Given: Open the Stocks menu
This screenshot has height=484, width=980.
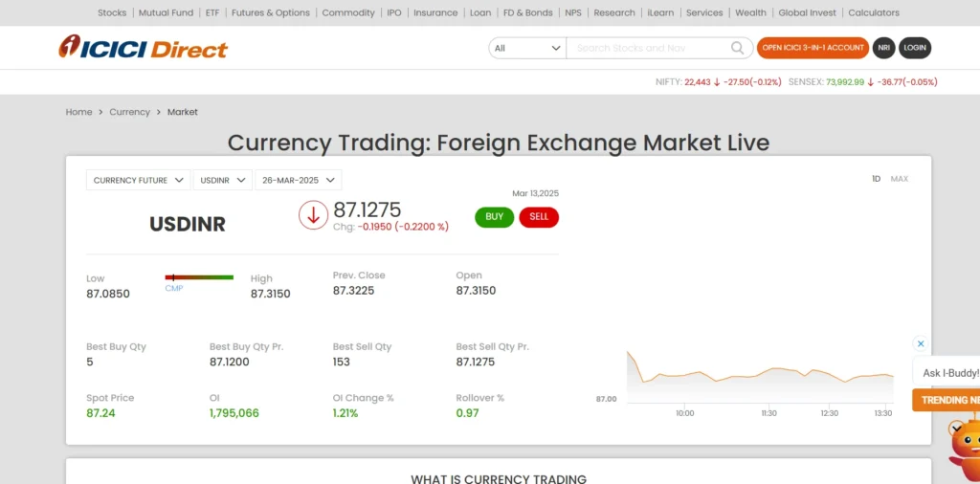Looking at the screenshot, I should pos(112,12).
